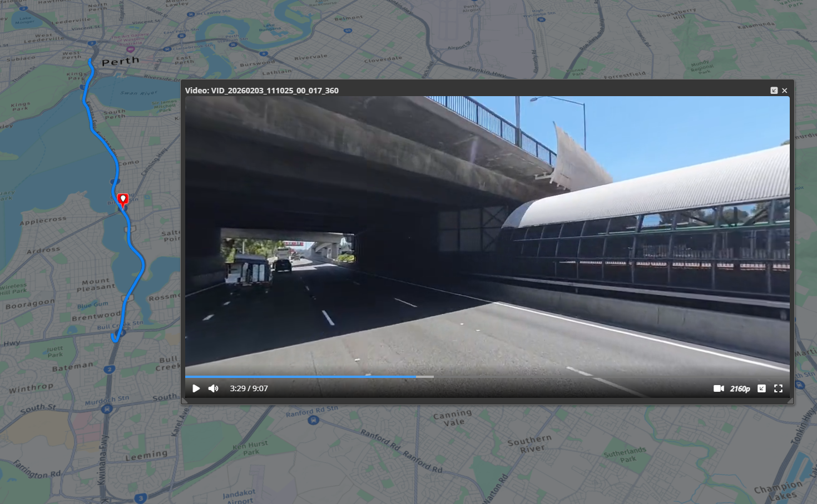Screen dimensions: 817x504
Task: Open the 2160p quality selector
Action: point(740,389)
